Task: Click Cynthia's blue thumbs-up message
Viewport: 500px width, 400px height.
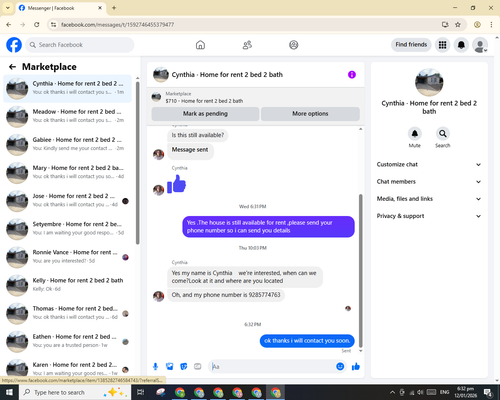Action: click(177, 184)
